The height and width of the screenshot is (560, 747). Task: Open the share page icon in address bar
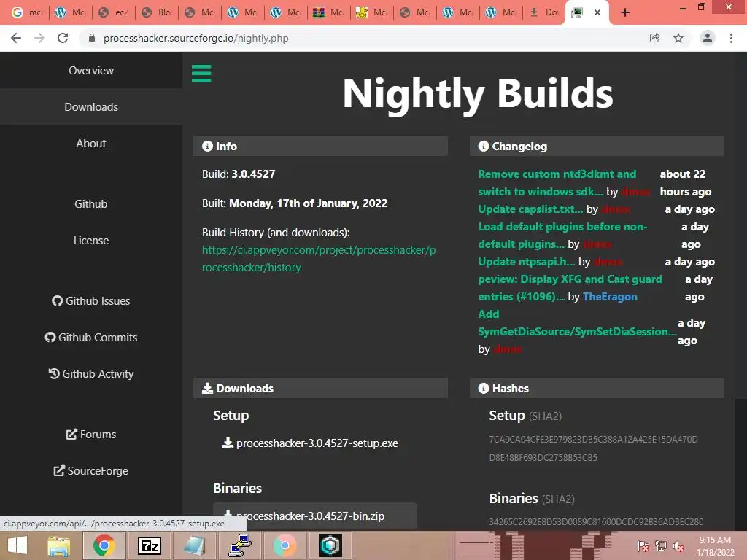point(654,38)
